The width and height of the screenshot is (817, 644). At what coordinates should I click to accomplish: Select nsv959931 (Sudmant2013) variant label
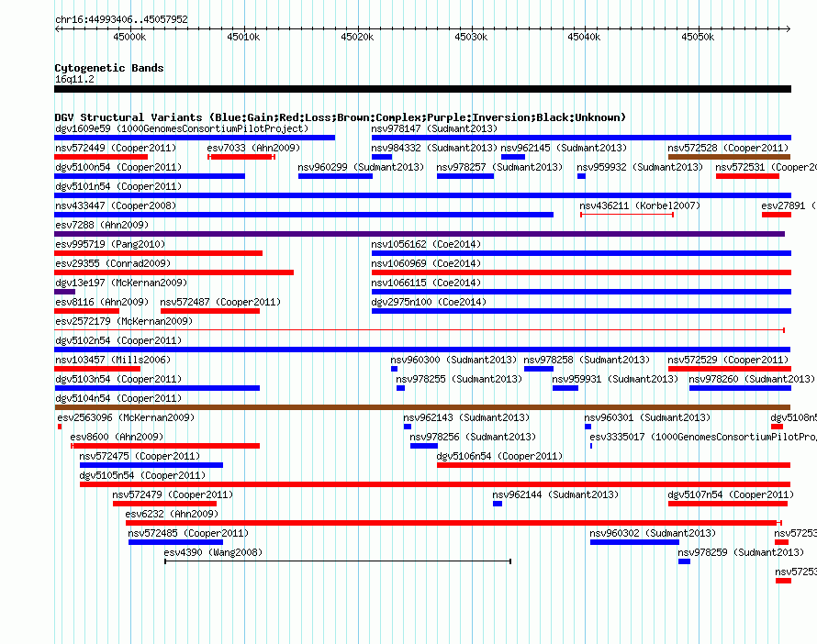615,379
